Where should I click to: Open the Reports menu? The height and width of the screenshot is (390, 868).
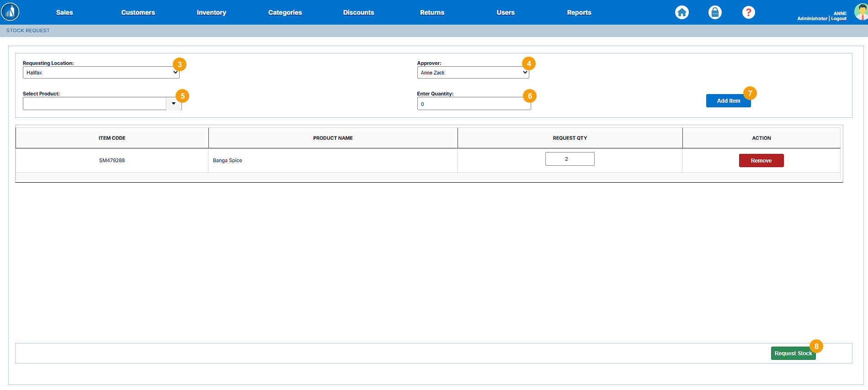point(579,12)
